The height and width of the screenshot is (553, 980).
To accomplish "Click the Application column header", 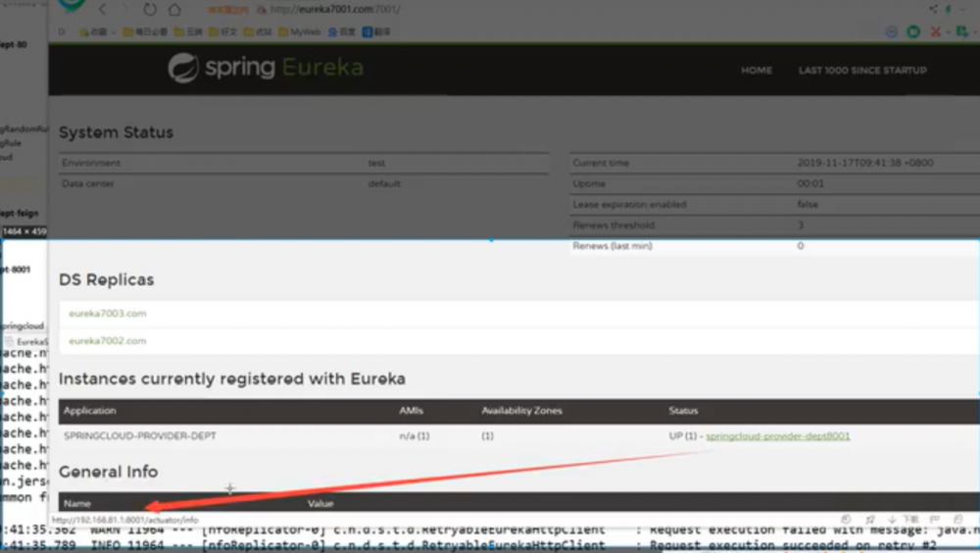I will click(90, 411).
